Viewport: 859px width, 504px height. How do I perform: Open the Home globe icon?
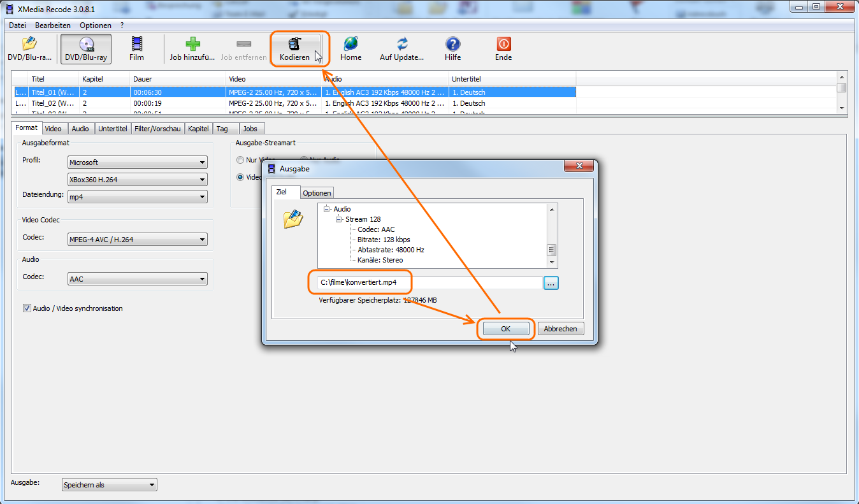[350, 48]
